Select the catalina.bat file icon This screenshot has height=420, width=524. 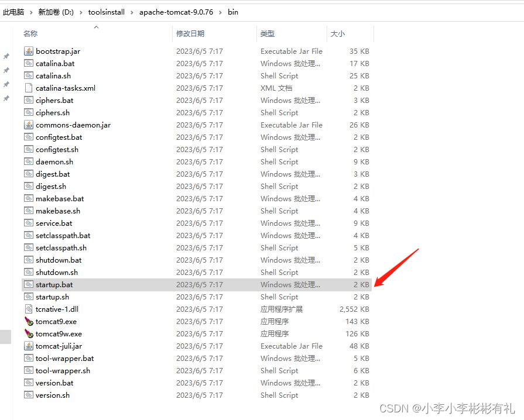tap(29, 63)
